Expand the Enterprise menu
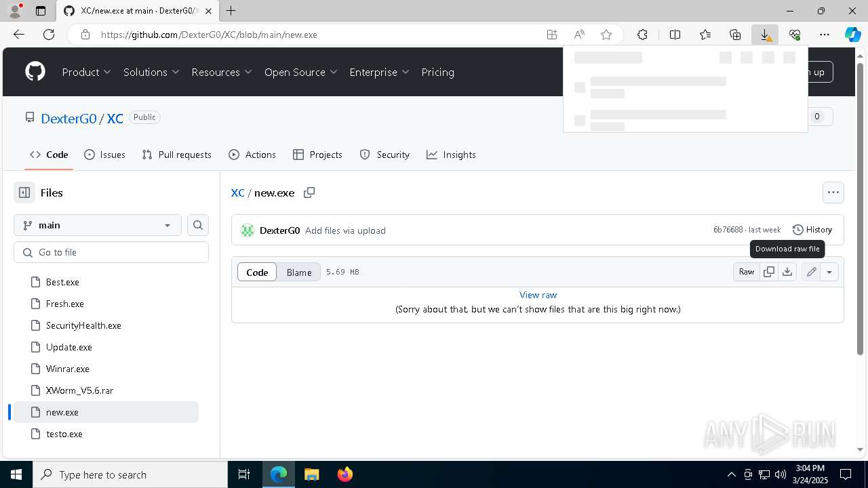Screen dimensions: 868x488 (x=380, y=72)
